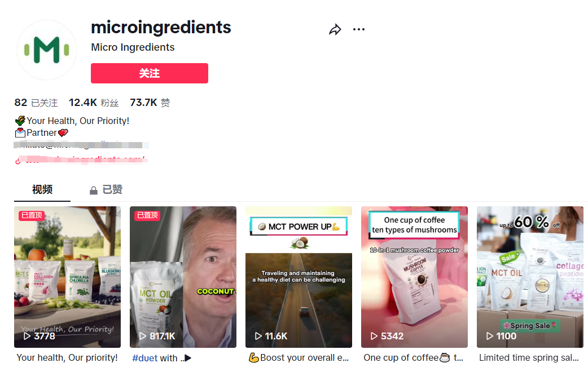The height and width of the screenshot is (376, 588).
Task: Open the Spring Sale 60% off video
Action: [530, 276]
